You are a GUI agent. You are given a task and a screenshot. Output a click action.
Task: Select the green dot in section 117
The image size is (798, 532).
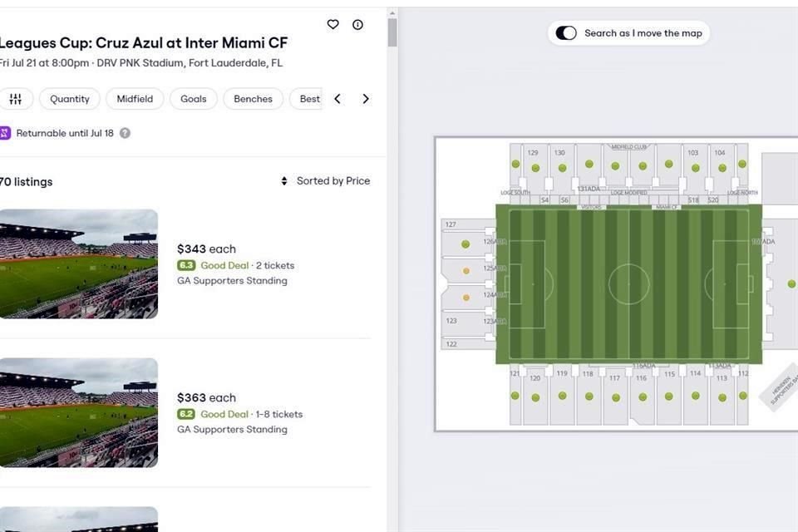click(x=616, y=397)
